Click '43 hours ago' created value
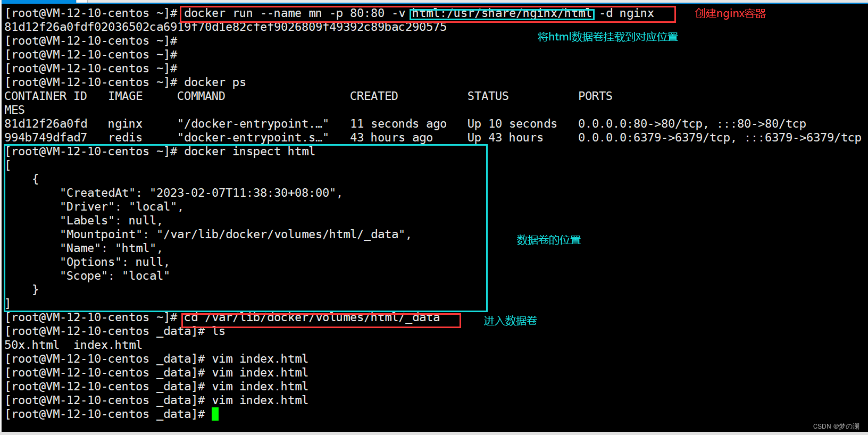 [391, 138]
